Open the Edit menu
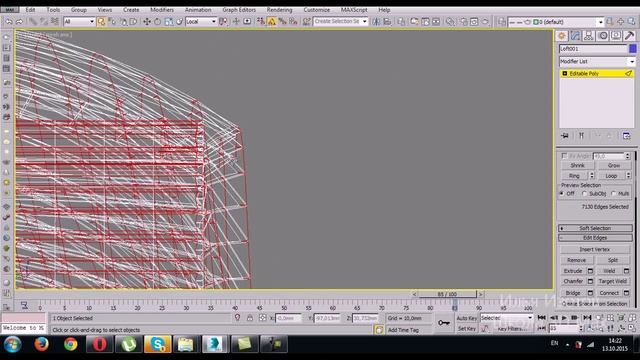The width and height of the screenshot is (640, 360). click(31, 9)
